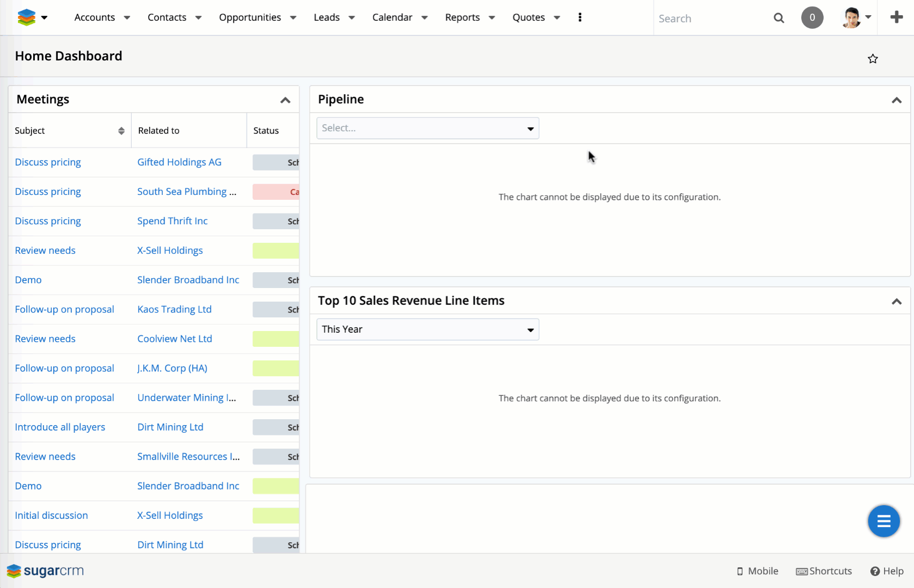Open the Opportunities menu
Image resolution: width=914 pixels, height=588 pixels.
(250, 17)
